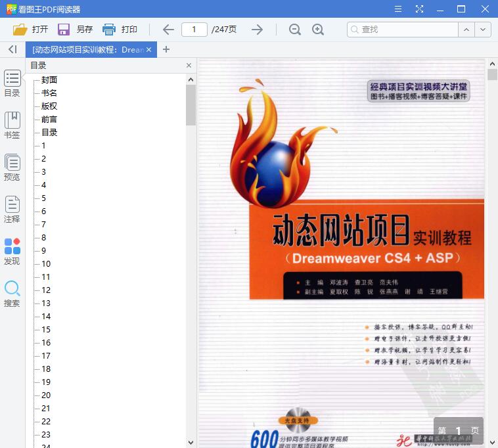
Task: Select 版权 in outline
Action: point(49,106)
